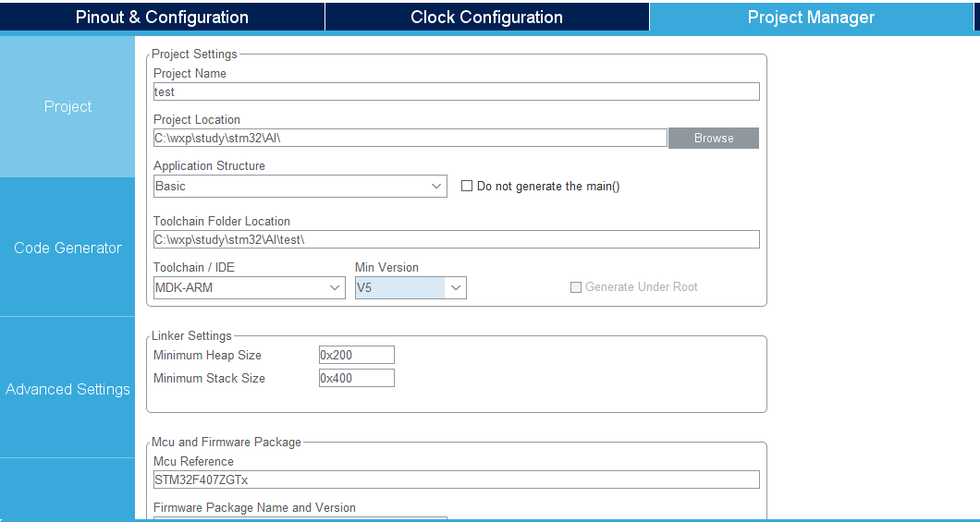Image resolution: width=980 pixels, height=522 pixels.
Task: Open the Advanced Settings section
Action: [67, 390]
